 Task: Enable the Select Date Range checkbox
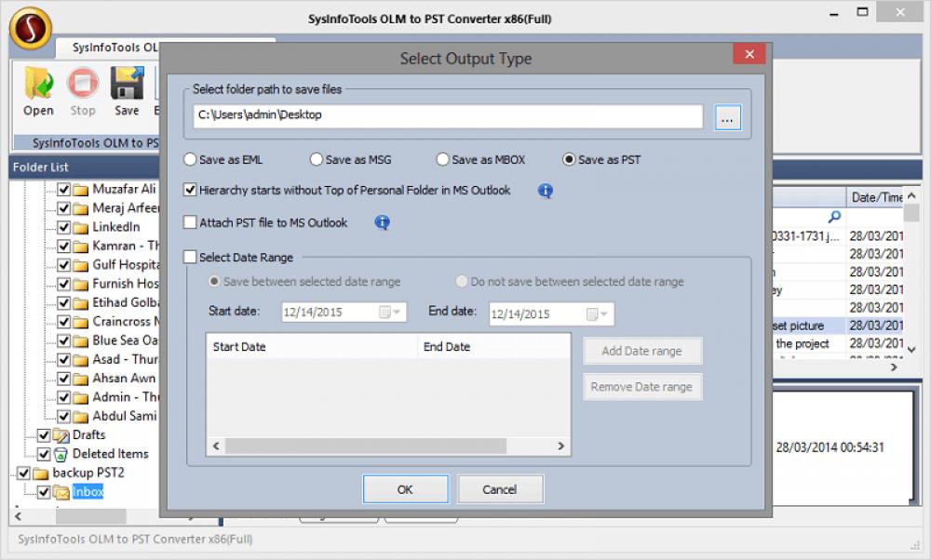[x=190, y=257]
